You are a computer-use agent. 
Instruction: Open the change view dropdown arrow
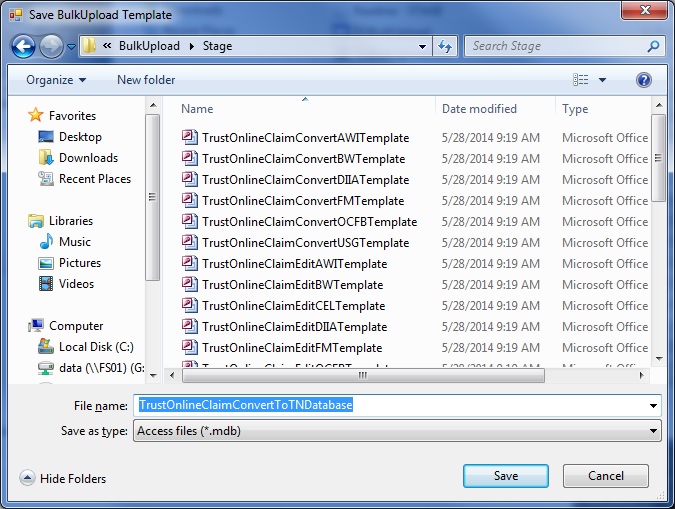click(603, 80)
